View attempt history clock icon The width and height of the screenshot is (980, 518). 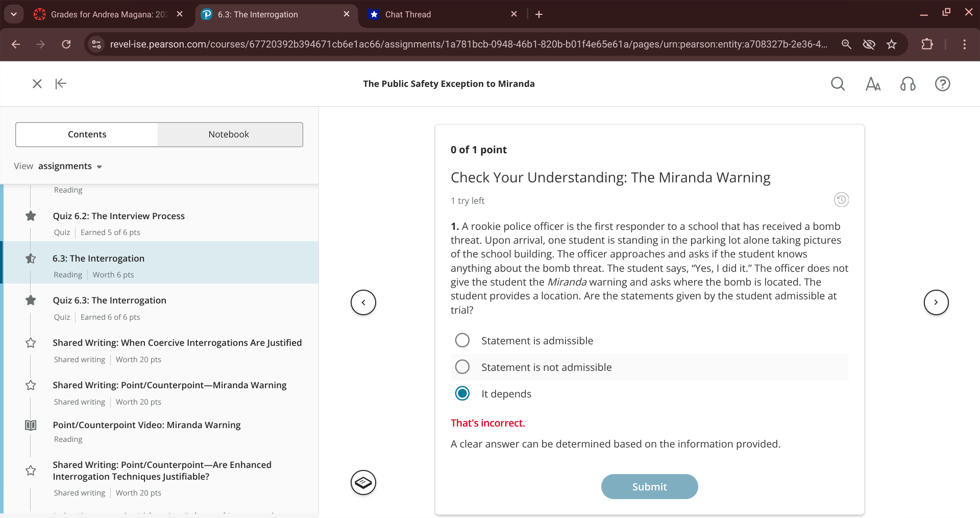point(841,200)
